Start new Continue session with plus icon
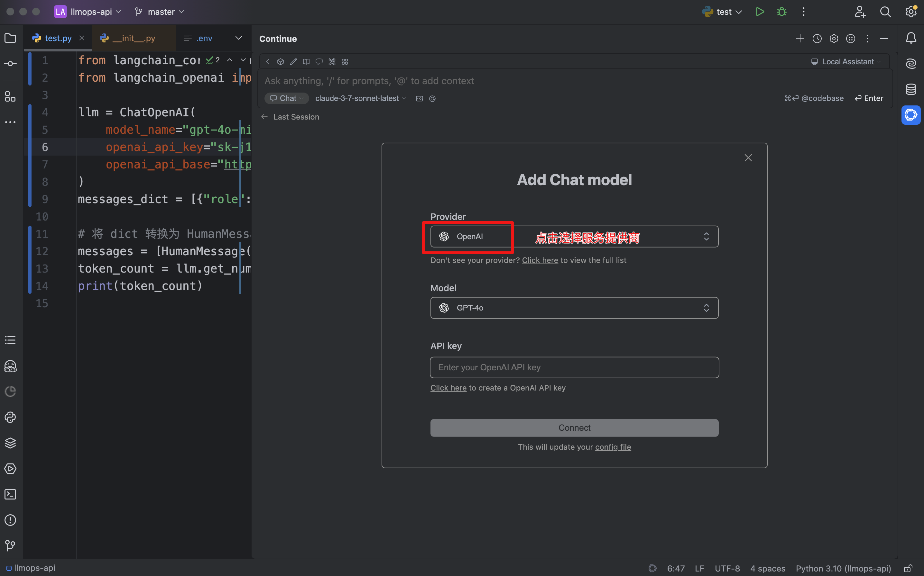 tap(800, 39)
